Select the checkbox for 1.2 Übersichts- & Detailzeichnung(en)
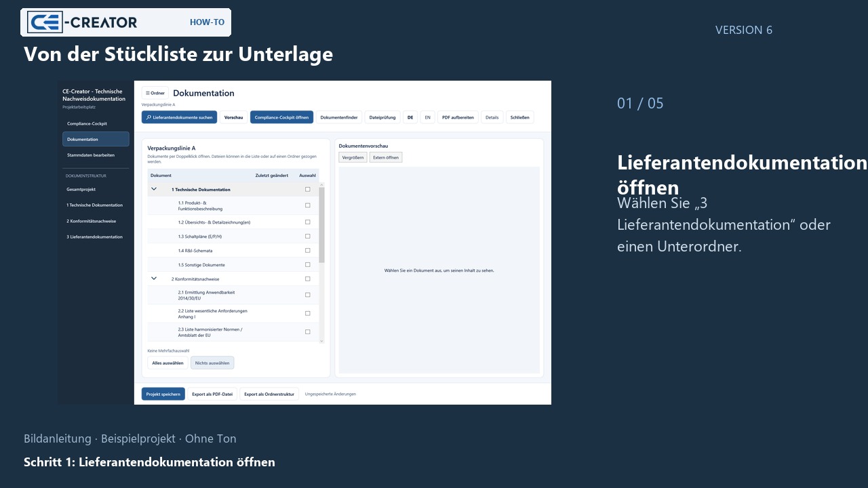 [308, 222]
